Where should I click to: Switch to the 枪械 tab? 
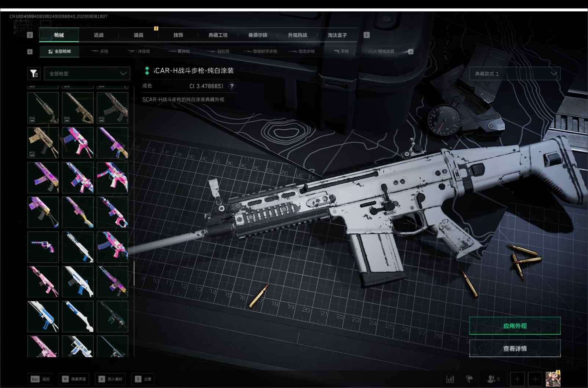pos(59,35)
